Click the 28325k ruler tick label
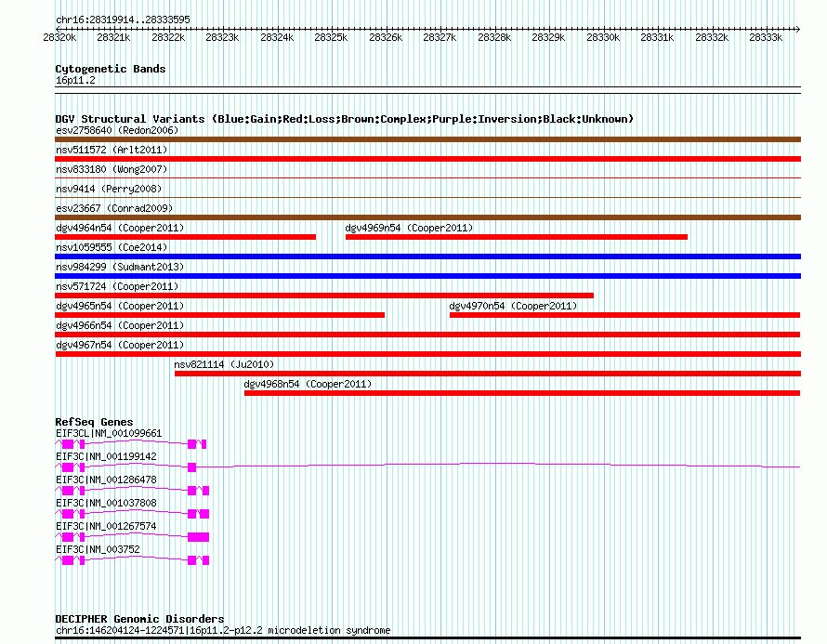This screenshot has height=644, width=827. 331,37
